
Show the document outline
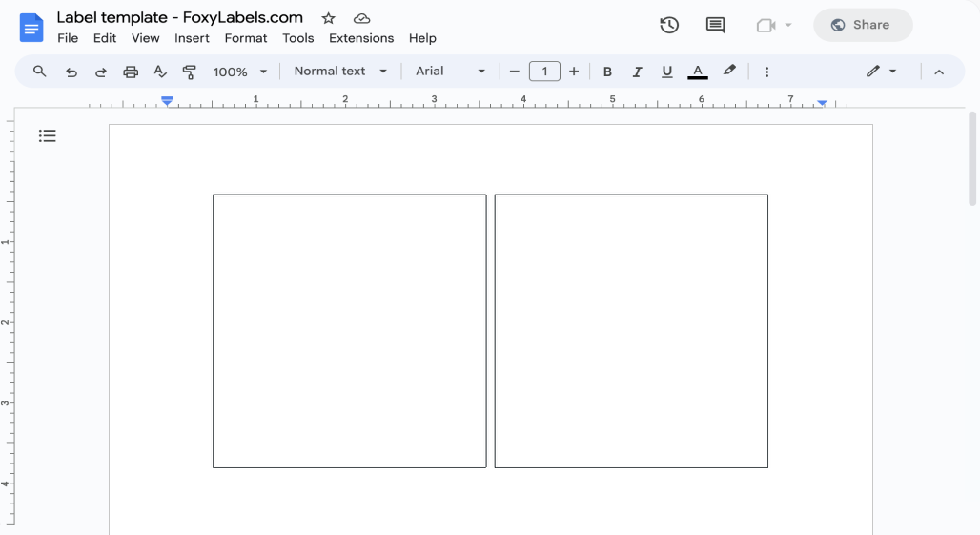coord(48,135)
